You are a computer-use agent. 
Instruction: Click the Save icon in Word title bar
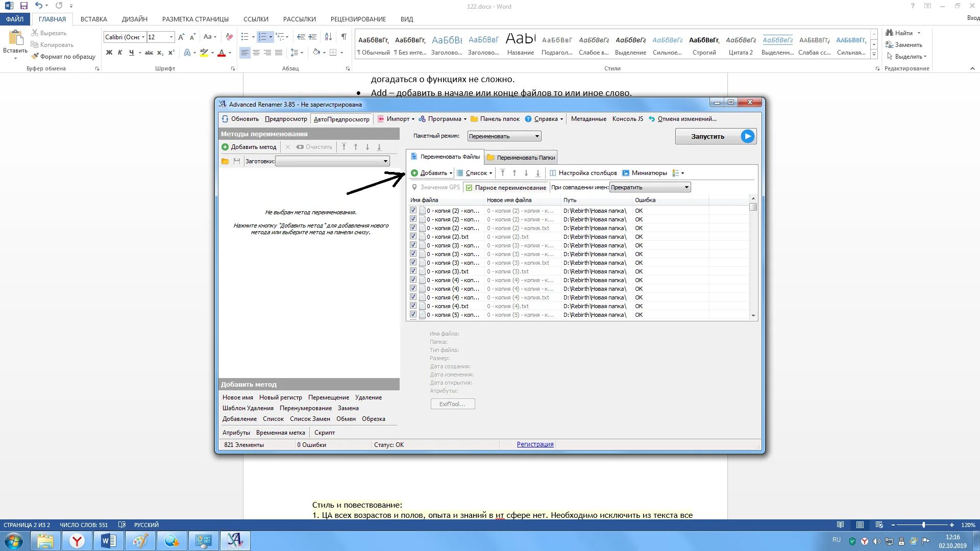click(24, 6)
